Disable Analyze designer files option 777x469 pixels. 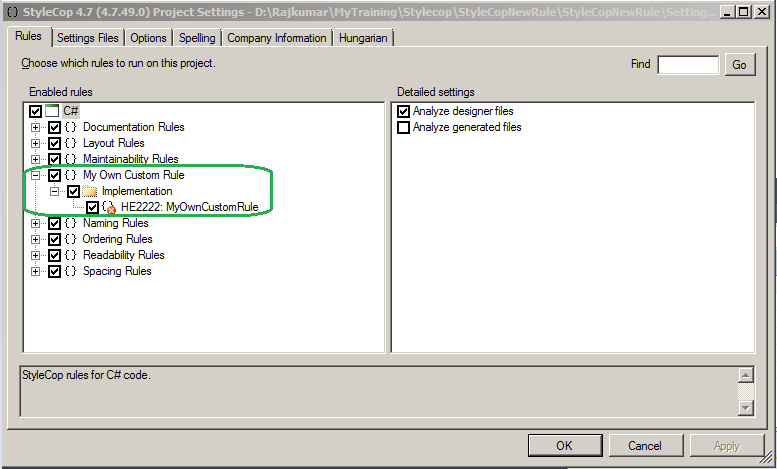point(403,111)
